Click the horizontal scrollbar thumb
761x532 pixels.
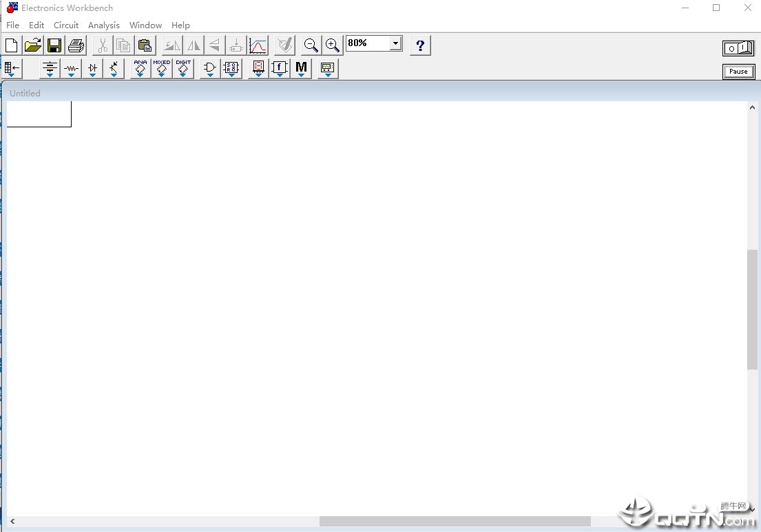[x=455, y=521]
